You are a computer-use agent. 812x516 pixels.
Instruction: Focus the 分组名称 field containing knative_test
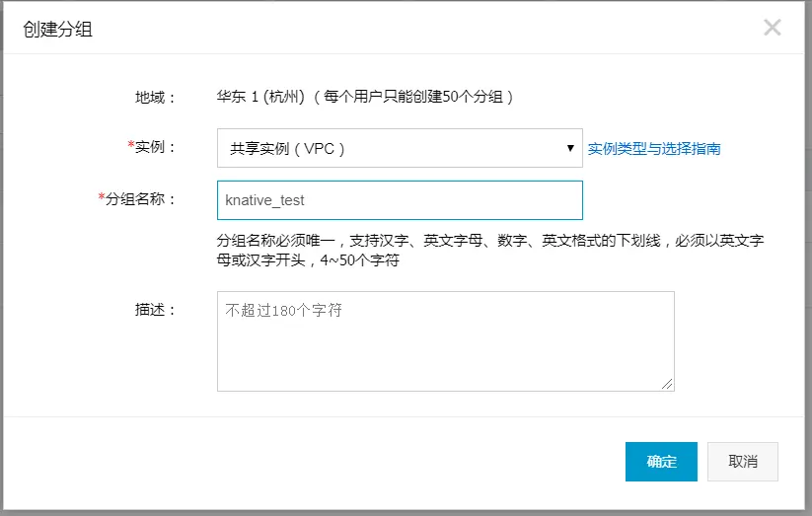tap(400, 200)
